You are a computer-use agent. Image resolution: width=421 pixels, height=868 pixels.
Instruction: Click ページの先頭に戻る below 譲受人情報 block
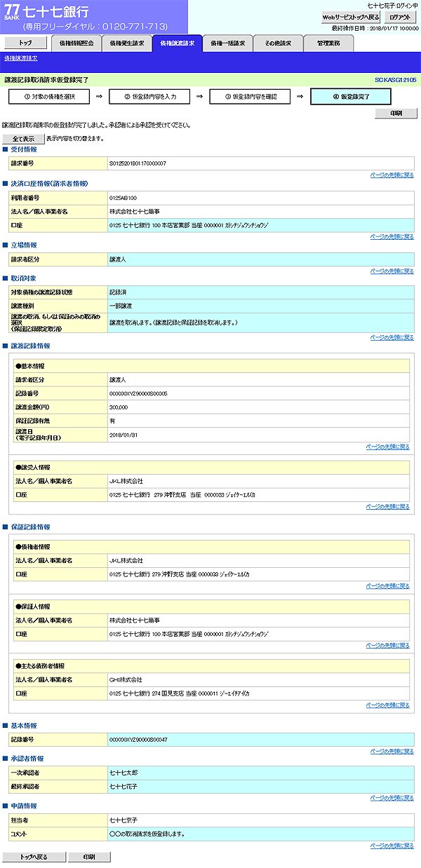click(387, 506)
